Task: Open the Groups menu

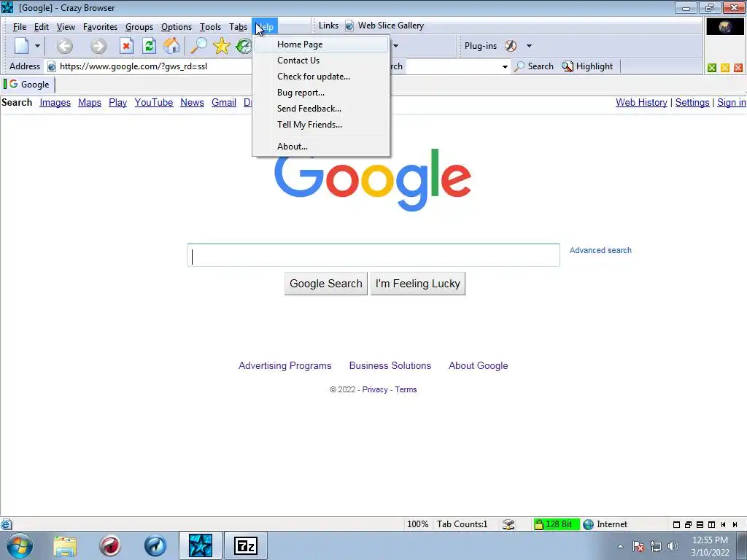Action: click(x=139, y=27)
